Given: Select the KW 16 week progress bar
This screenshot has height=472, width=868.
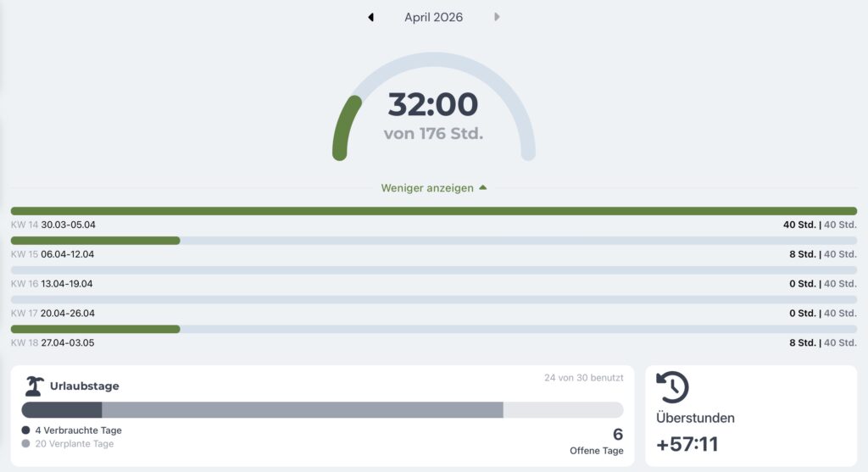Looking at the screenshot, I should pyautogui.click(x=433, y=270).
